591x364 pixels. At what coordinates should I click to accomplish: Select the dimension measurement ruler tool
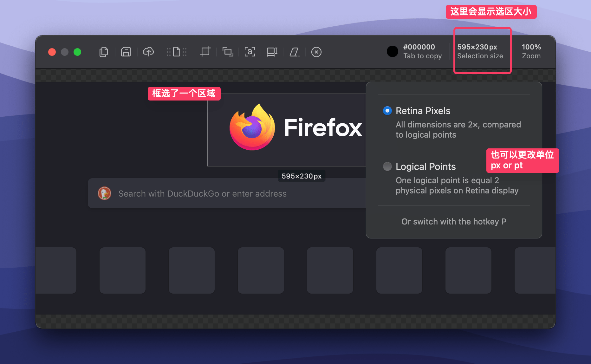click(x=272, y=52)
